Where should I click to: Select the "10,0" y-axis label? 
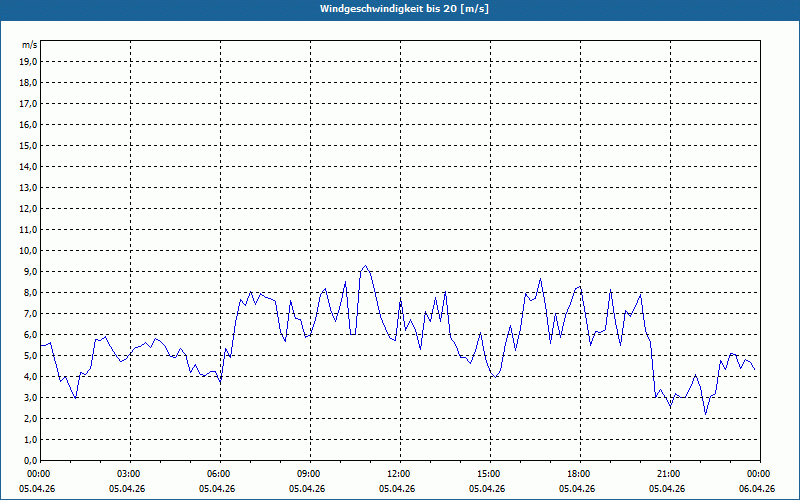pos(28,251)
